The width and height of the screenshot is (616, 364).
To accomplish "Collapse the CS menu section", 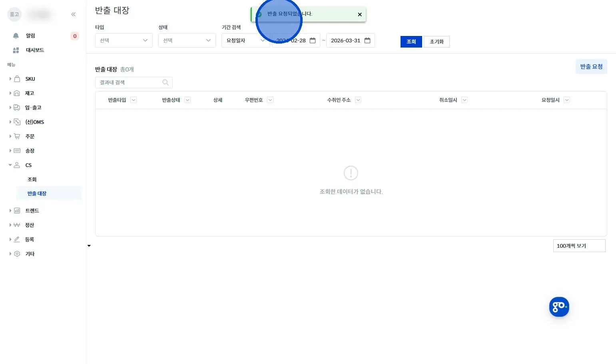I will (10, 165).
